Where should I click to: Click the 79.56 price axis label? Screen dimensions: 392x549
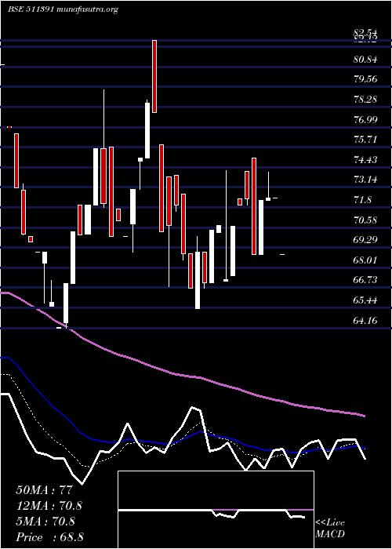click(x=365, y=78)
